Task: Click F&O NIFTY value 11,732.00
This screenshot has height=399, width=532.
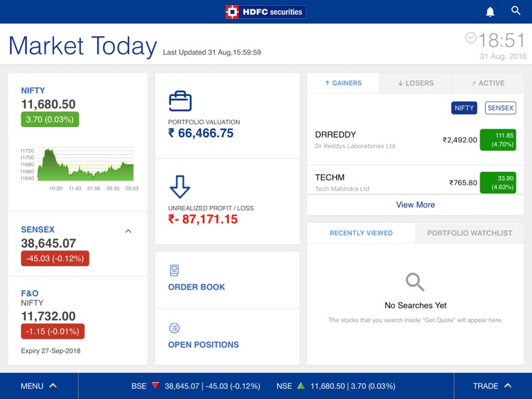Action: [x=48, y=316]
